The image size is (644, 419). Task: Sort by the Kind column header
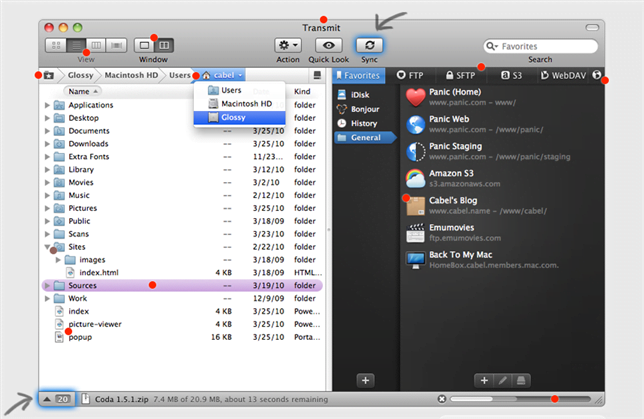click(302, 91)
